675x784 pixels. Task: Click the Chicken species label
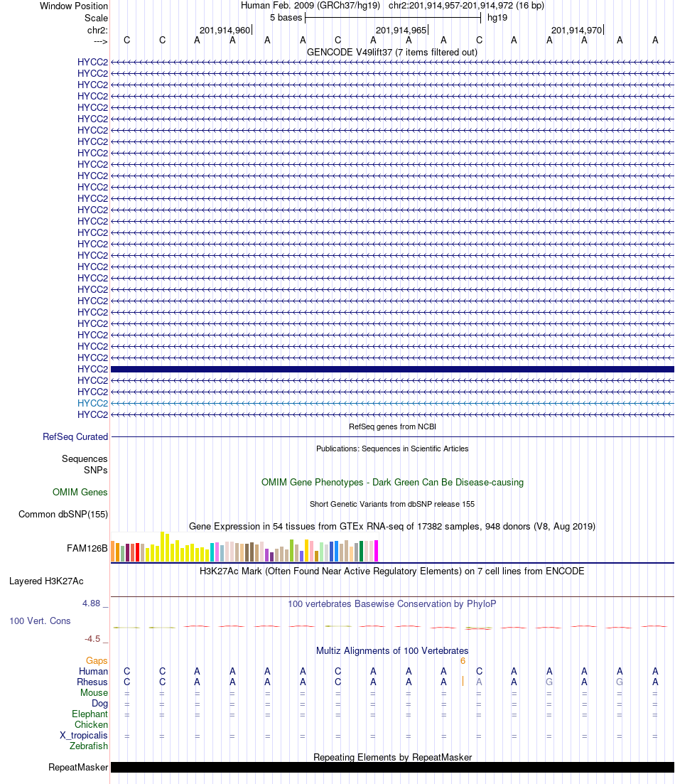pyautogui.click(x=91, y=724)
